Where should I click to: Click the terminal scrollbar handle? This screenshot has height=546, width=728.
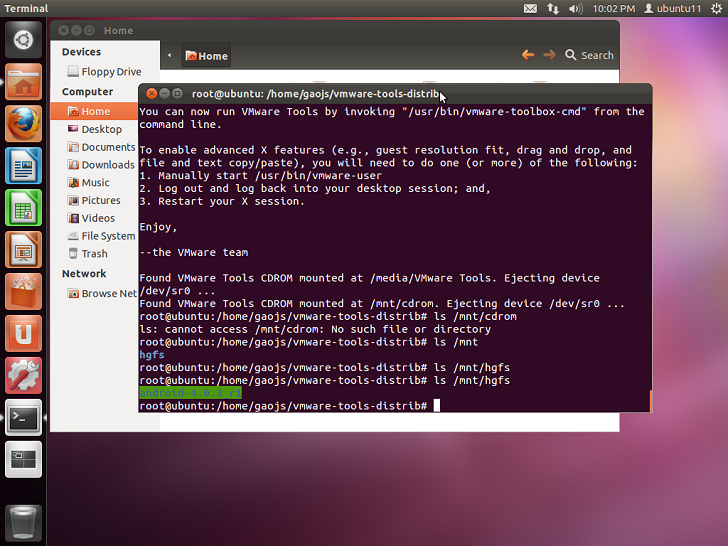click(650, 401)
